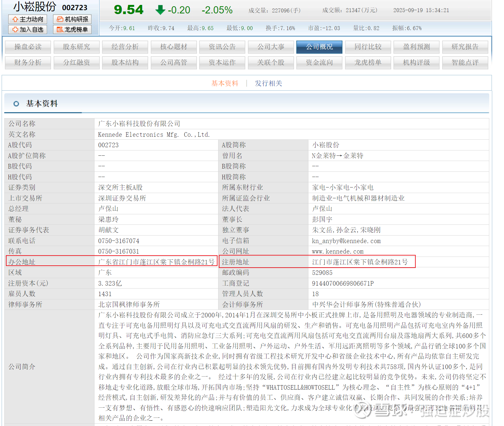Viewport: 504px width, 426px height.
Task: Click business registration number 91440700669806671P
Action: [x=343, y=283]
